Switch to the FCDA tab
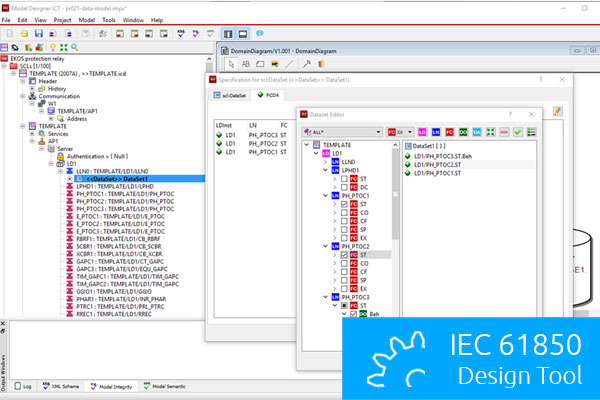 pos(268,93)
